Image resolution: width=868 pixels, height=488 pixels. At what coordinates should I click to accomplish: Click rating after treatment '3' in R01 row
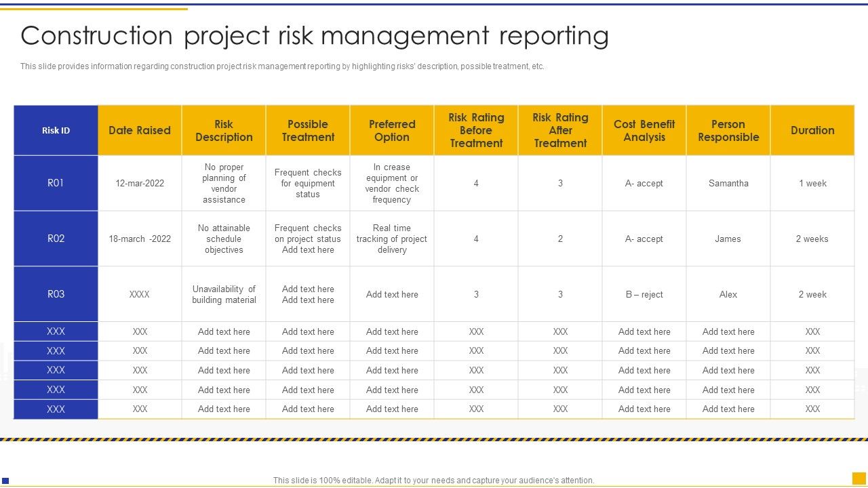[x=560, y=183]
